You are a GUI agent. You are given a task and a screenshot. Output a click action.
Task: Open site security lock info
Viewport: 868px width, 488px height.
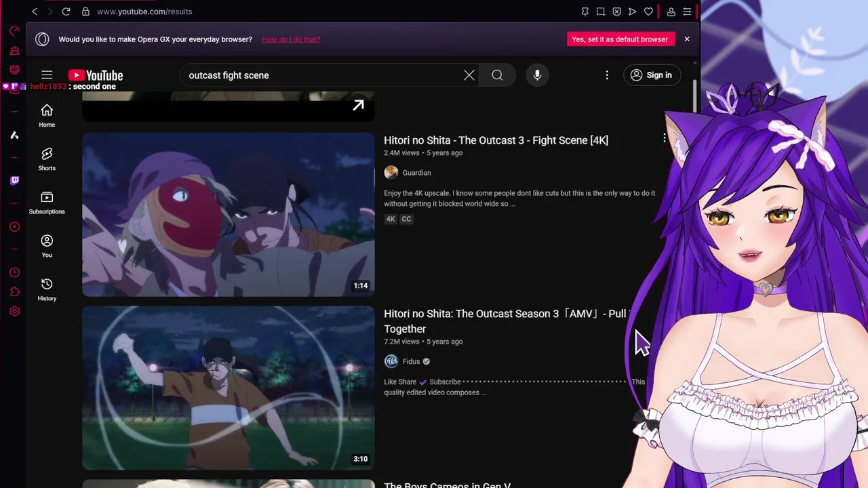tap(85, 12)
